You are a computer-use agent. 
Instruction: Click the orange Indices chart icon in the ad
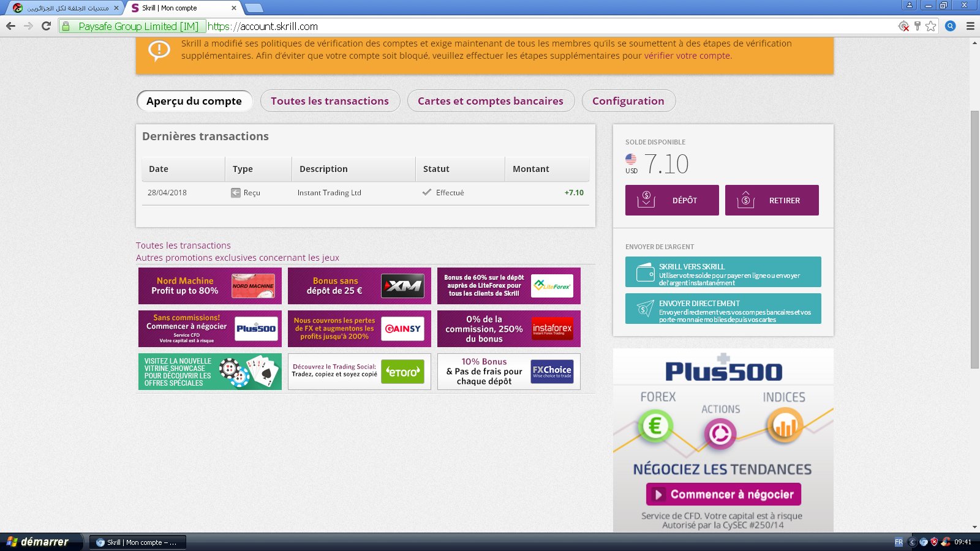point(785,425)
